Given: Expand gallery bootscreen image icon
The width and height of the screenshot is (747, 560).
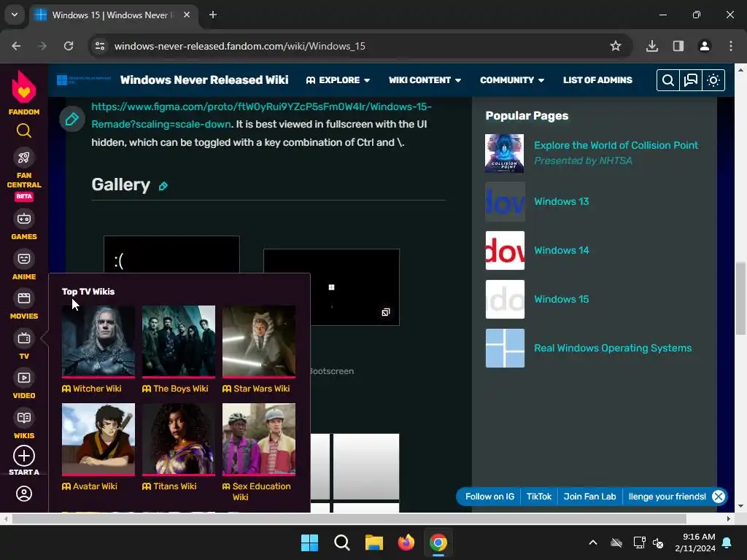Looking at the screenshot, I should tap(385, 312).
